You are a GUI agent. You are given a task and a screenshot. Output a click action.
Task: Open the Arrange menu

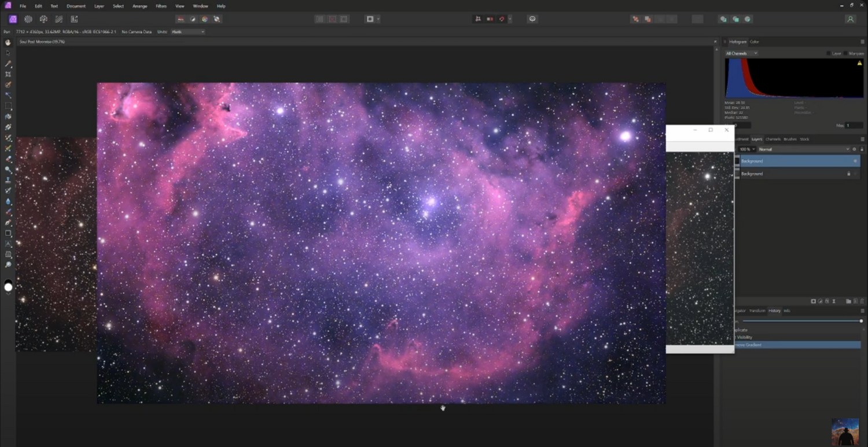pos(139,6)
